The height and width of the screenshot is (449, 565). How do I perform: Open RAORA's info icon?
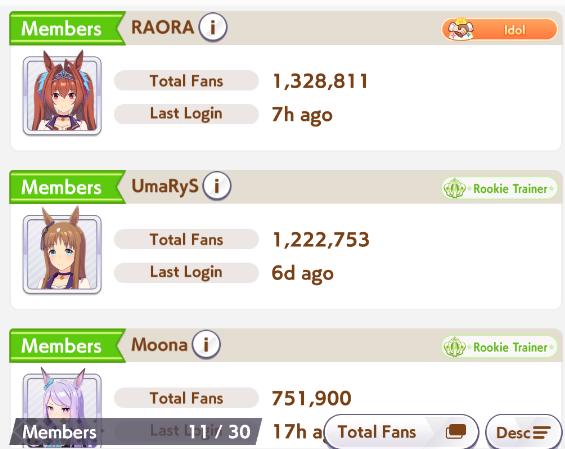(x=213, y=27)
